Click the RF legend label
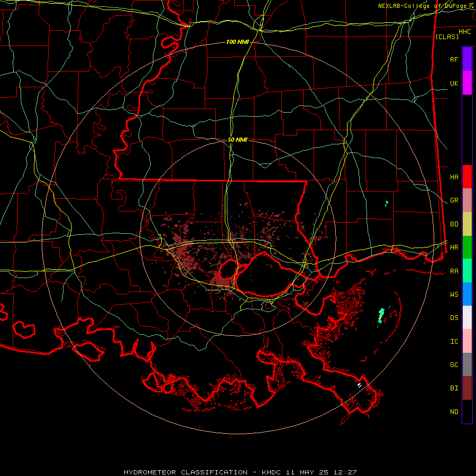This screenshot has width=476, height=476. (x=454, y=59)
